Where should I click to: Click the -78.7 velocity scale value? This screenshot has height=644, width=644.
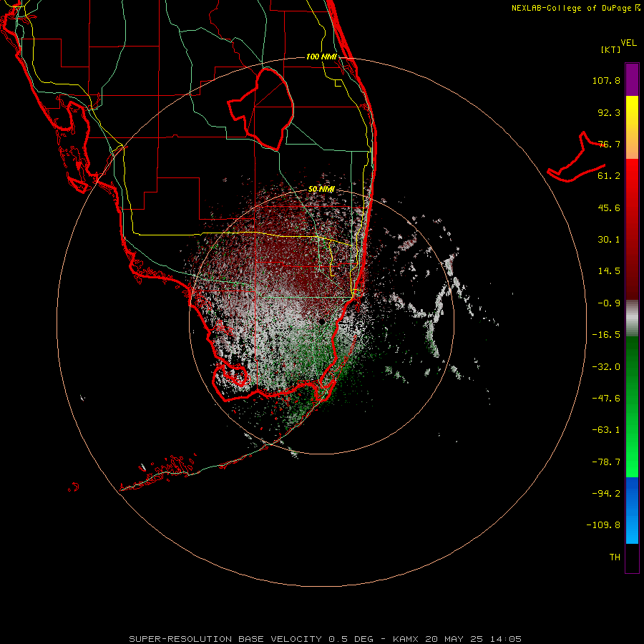606,462
